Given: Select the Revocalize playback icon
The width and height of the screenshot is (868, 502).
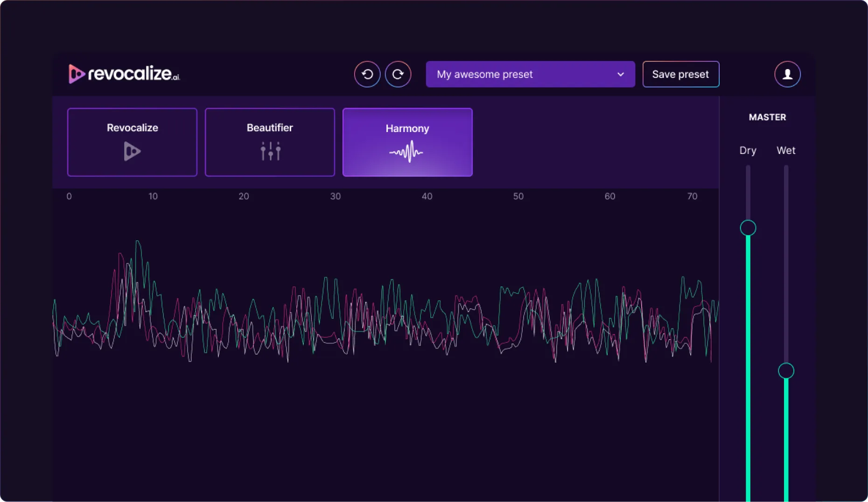Looking at the screenshot, I should [x=132, y=151].
